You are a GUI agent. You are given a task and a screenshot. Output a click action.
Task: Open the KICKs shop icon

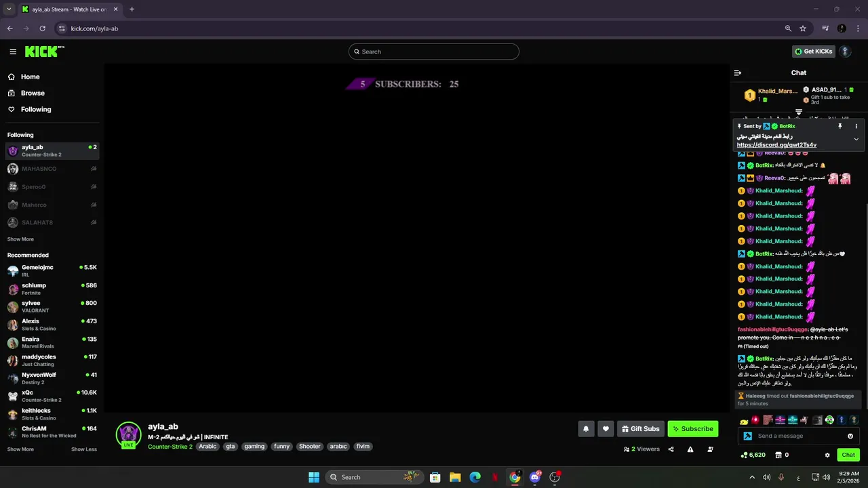777,455
